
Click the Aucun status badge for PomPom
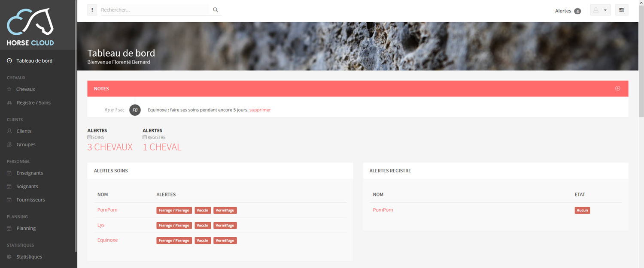582,211
